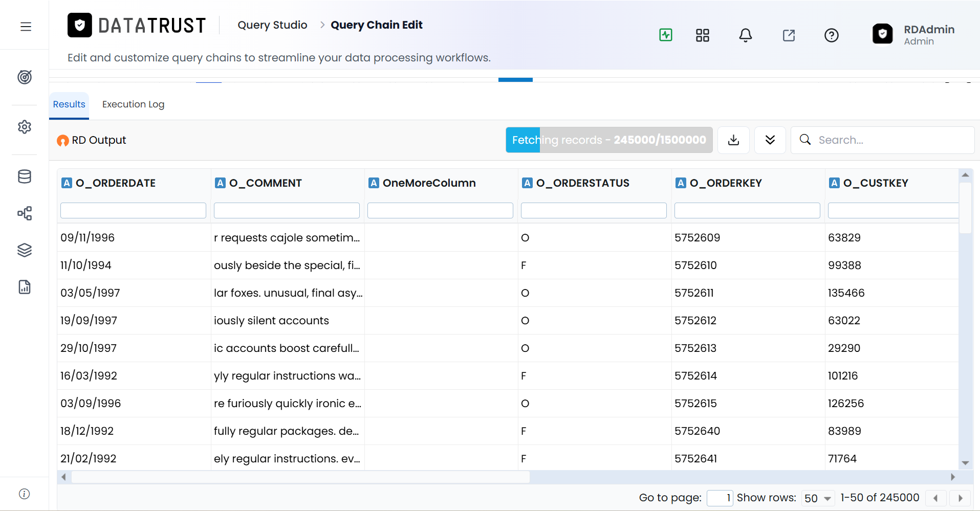This screenshot has width=980, height=511.
Task: Sort by O_CUSTKEY column header
Action: (876, 183)
